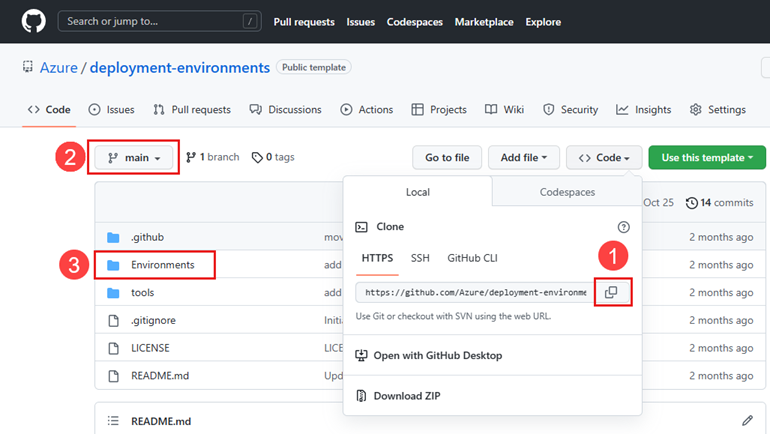
Task: Open the .github folder
Action: (147, 237)
